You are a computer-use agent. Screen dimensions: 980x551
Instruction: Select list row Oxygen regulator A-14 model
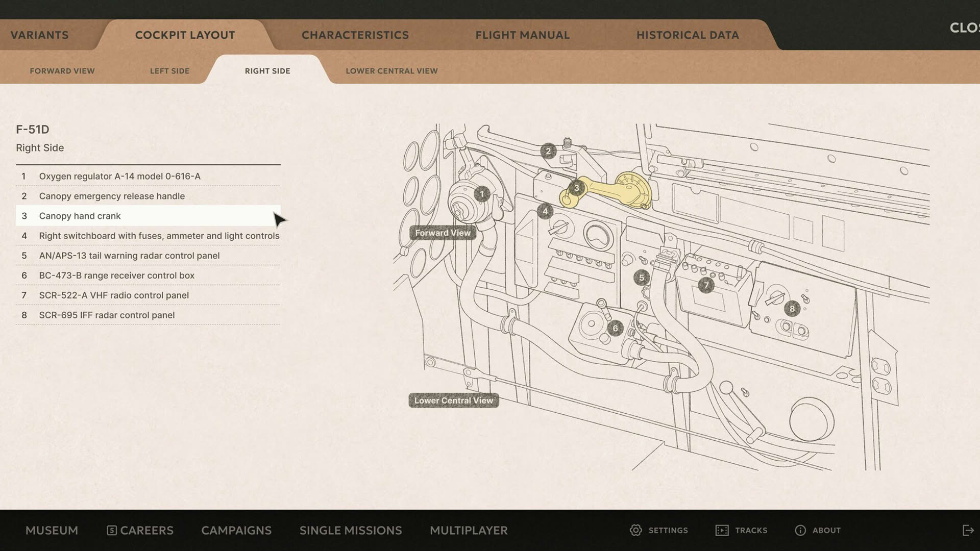tap(148, 176)
